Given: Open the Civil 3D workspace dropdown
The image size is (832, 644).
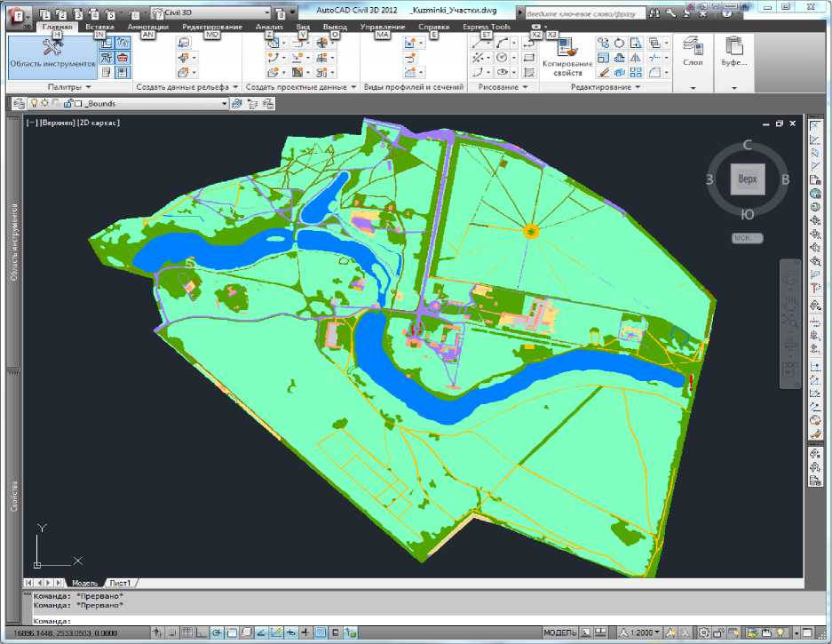Looking at the screenshot, I should (211, 14).
